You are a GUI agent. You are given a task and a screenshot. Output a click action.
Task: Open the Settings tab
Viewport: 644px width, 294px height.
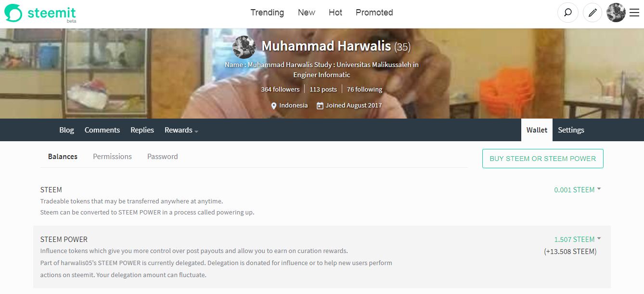571,130
